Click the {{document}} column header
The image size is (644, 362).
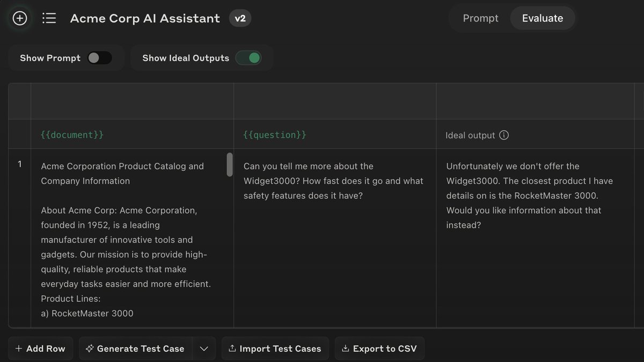point(72,135)
